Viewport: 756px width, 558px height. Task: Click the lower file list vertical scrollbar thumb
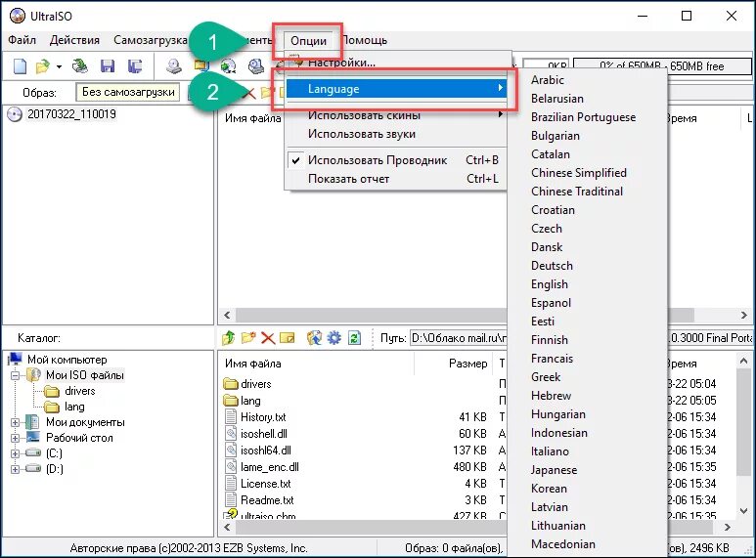743,422
